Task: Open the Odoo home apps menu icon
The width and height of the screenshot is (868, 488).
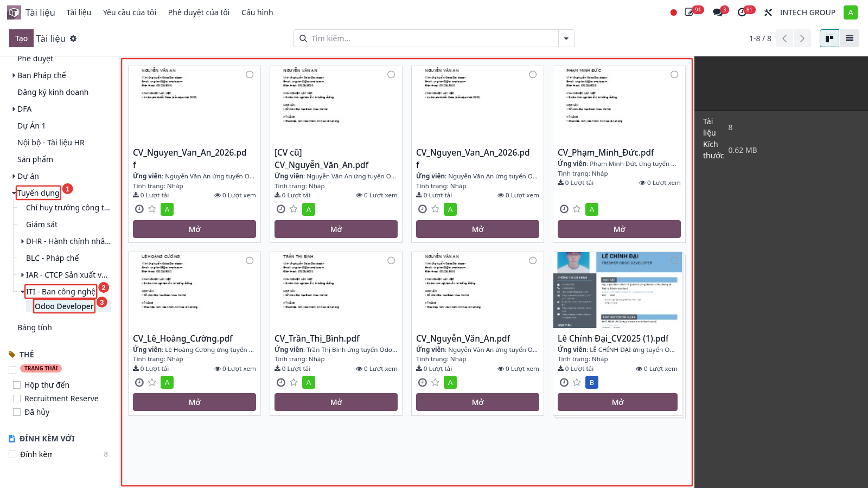Action: click(14, 12)
